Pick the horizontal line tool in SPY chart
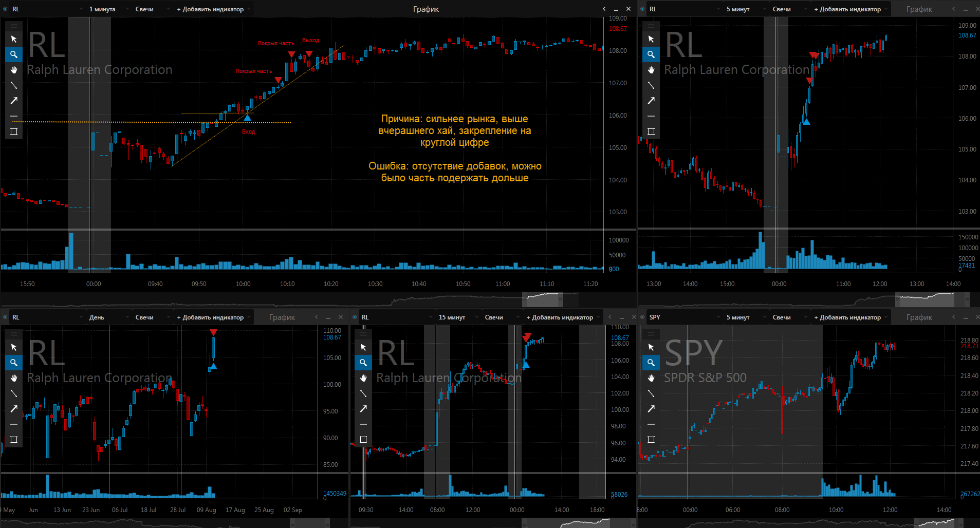Image resolution: width=980 pixels, height=528 pixels. click(651, 424)
